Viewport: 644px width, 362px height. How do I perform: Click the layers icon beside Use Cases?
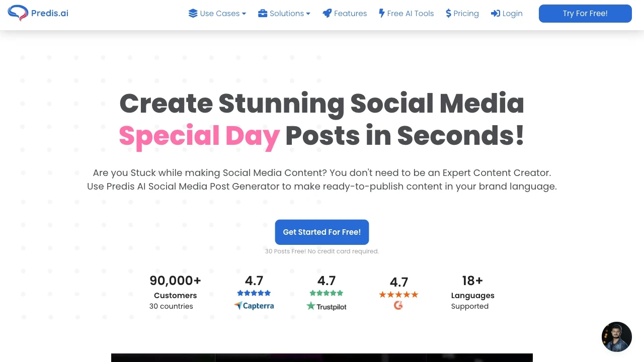pos(193,14)
